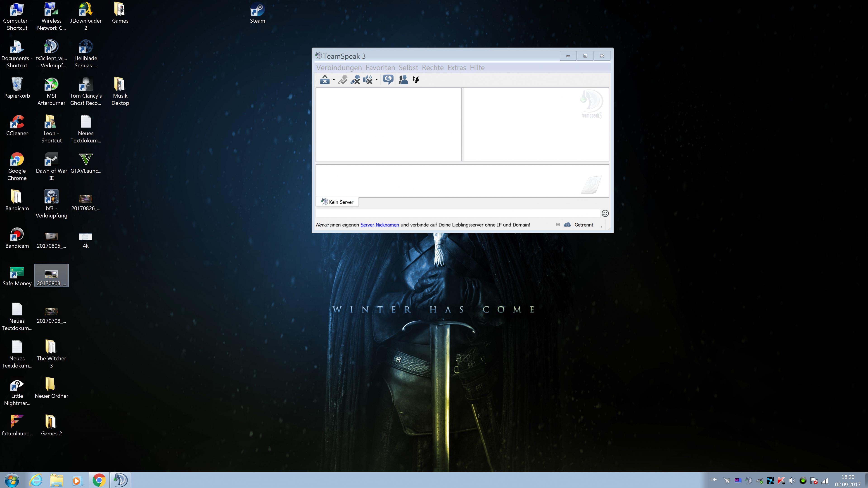Mute the speakers in TeamSpeak

point(368,80)
